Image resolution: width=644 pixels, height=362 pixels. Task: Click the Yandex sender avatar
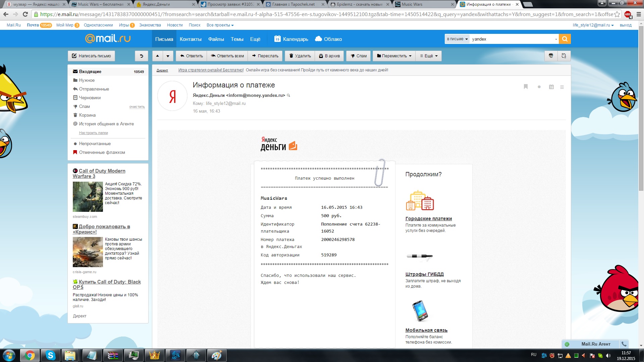tap(172, 96)
